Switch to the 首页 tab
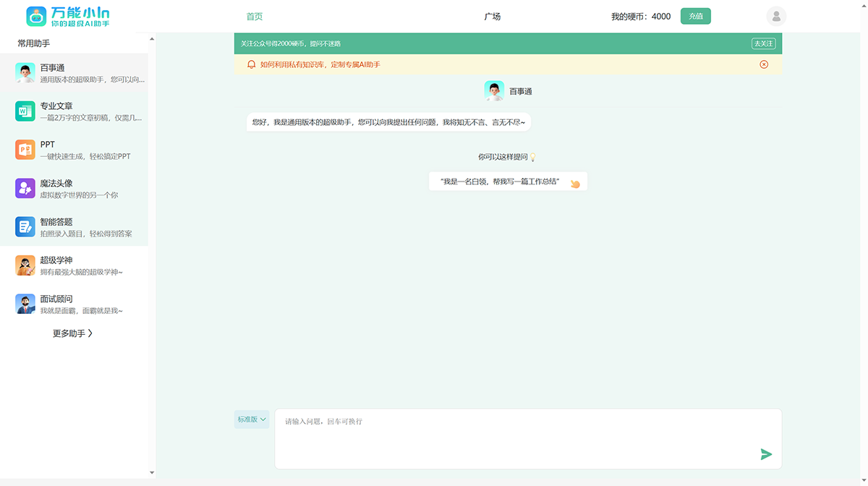This screenshot has height=486, width=868. 254,15
